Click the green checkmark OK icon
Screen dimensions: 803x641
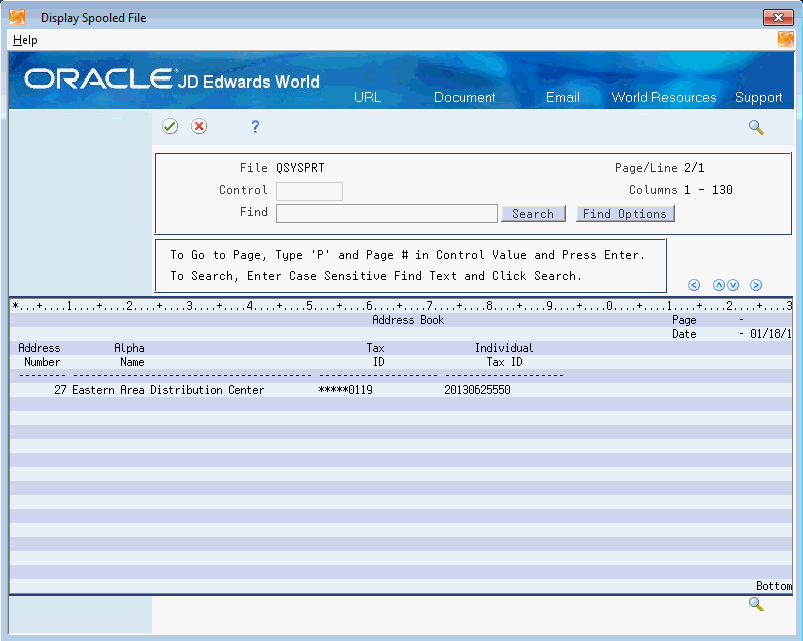(170, 126)
